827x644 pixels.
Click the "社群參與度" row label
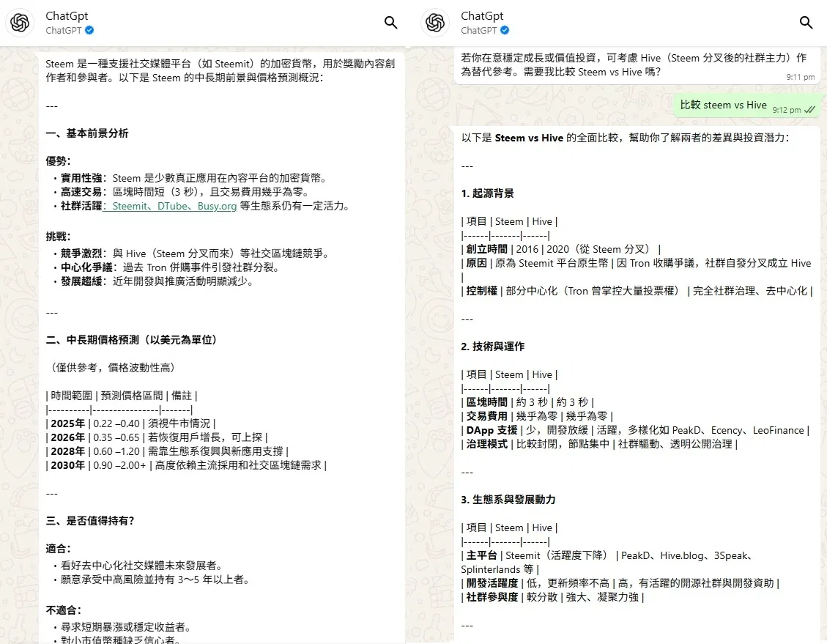coord(492,597)
